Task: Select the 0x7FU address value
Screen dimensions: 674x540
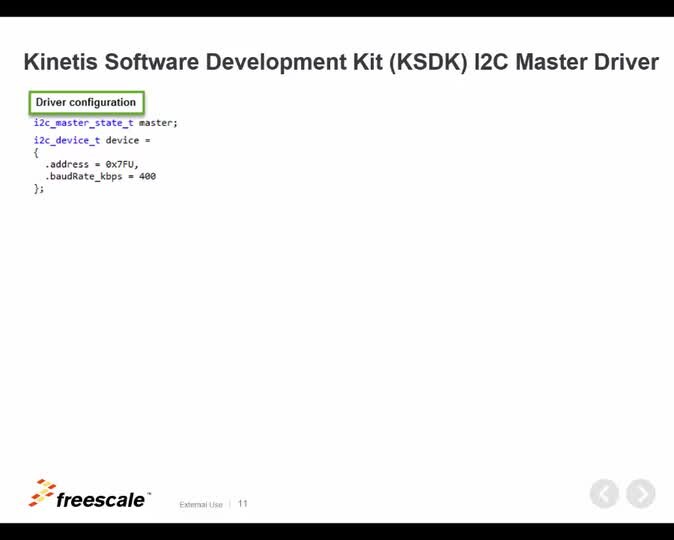Action: pyautogui.click(x=122, y=164)
